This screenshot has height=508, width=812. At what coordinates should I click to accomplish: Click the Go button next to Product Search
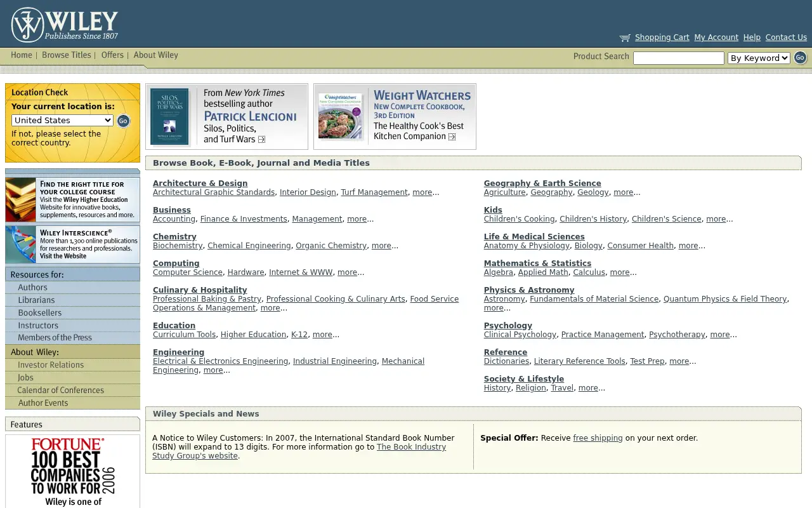(801, 58)
